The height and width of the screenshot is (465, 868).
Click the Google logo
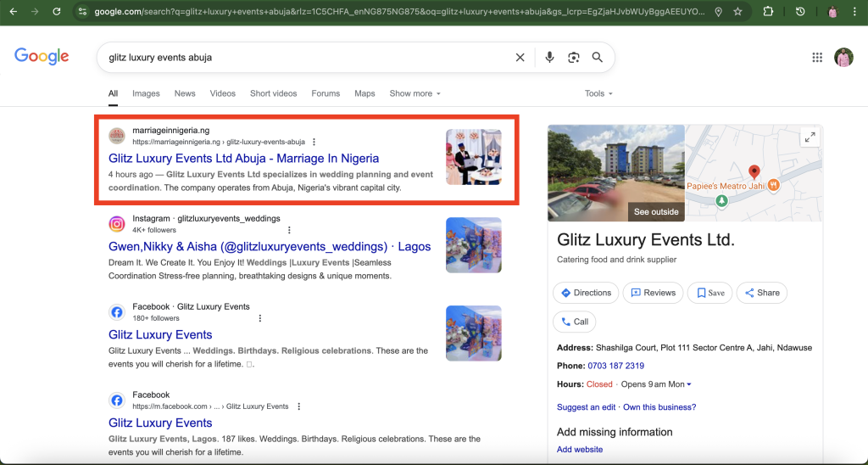pyautogui.click(x=42, y=56)
